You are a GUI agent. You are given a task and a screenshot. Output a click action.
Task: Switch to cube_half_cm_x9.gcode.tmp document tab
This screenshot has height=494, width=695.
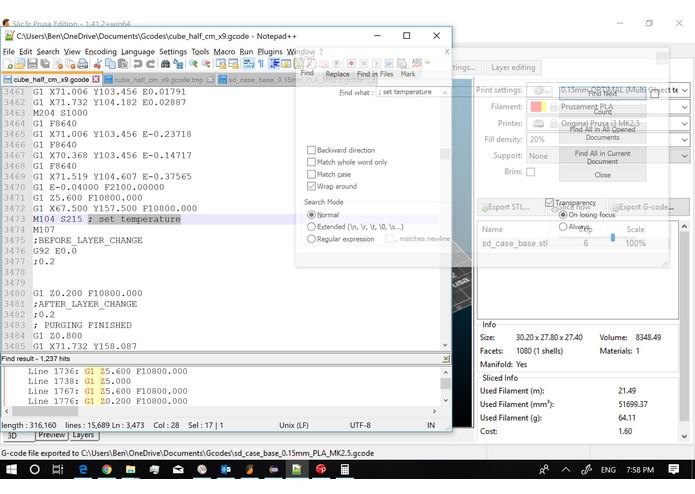pos(159,80)
